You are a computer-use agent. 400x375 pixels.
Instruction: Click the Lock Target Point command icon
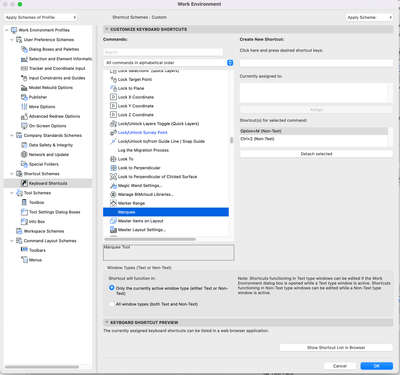[x=113, y=79]
